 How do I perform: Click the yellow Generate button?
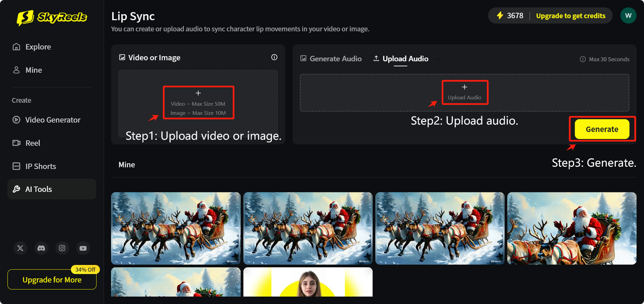click(602, 129)
